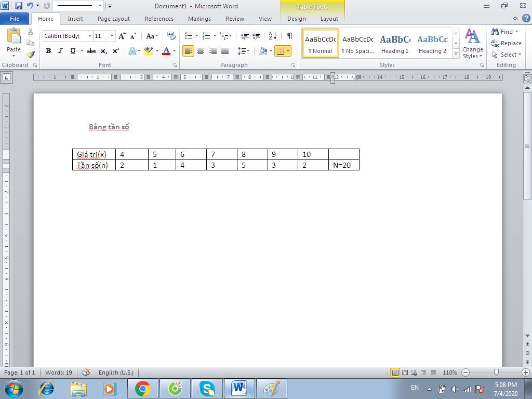The width and height of the screenshot is (532, 399).
Task: Open the font name dropdown
Action: click(89, 36)
